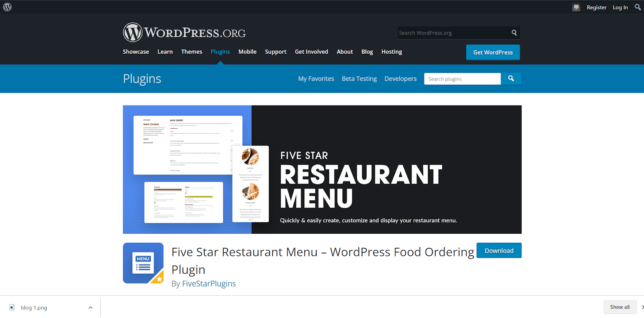
Task: Click the plugin title heading text
Action: coord(323,261)
